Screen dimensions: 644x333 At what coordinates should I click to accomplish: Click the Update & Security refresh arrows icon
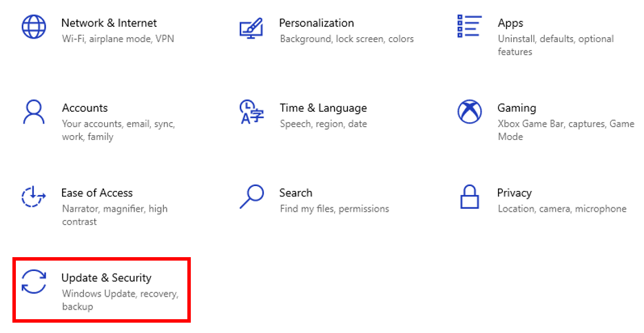point(34,281)
